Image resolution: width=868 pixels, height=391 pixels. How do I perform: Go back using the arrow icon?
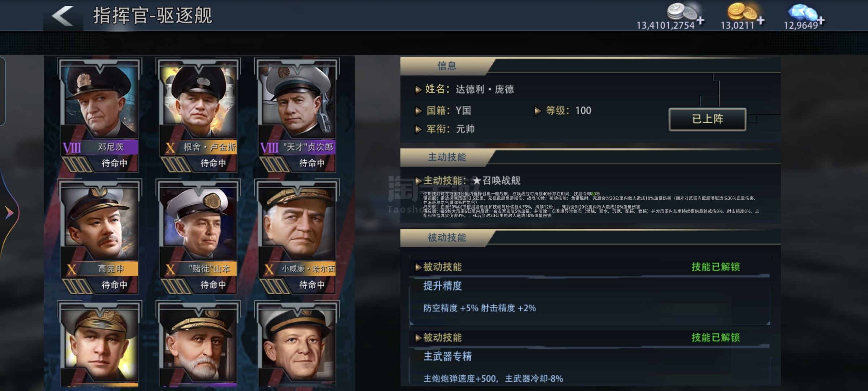click(63, 15)
